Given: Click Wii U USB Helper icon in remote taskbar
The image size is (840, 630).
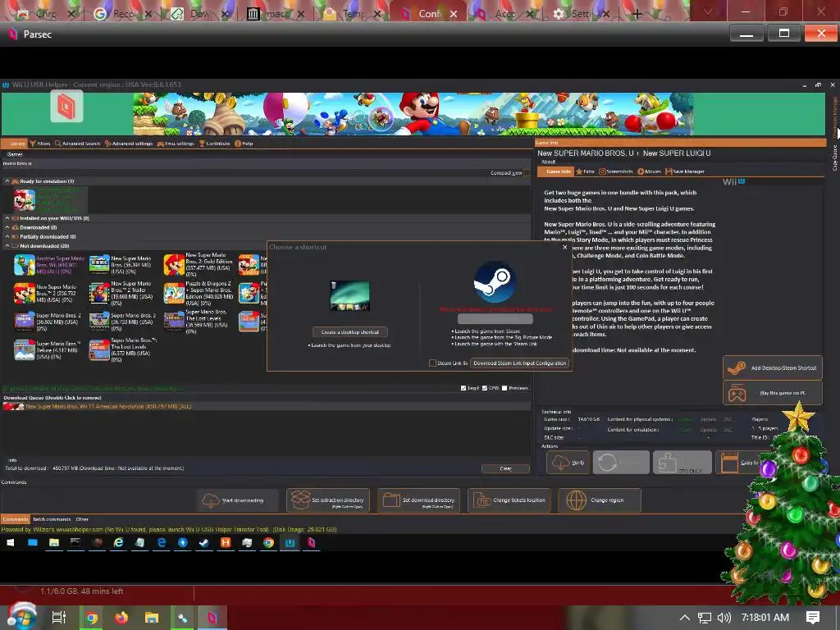Looking at the screenshot, I should tap(290, 543).
